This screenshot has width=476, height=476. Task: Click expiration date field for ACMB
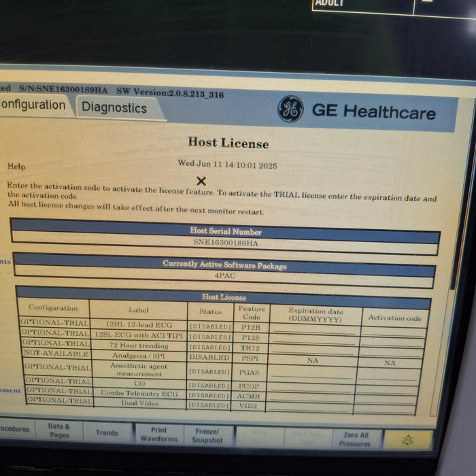(309, 397)
